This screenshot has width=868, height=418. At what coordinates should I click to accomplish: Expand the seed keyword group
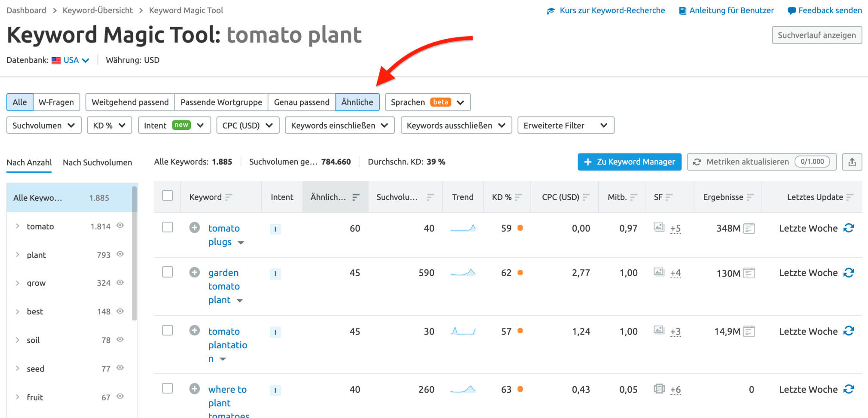tap(18, 368)
